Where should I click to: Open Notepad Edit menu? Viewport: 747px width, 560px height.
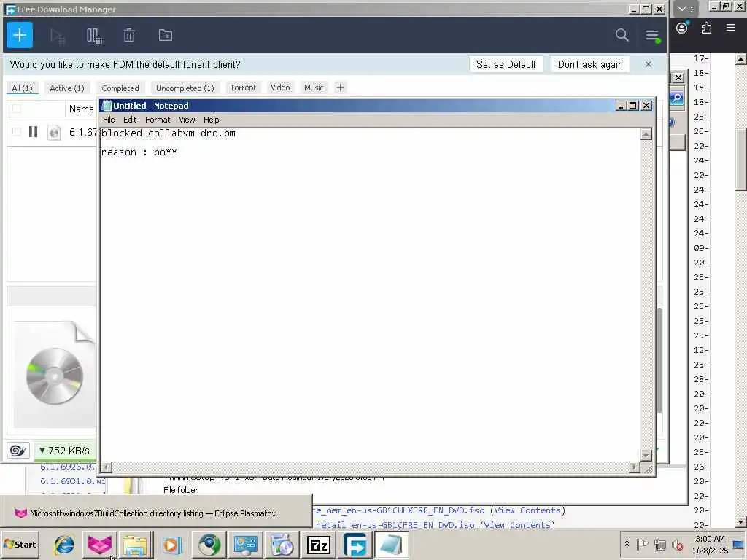(x=130, y=120)
